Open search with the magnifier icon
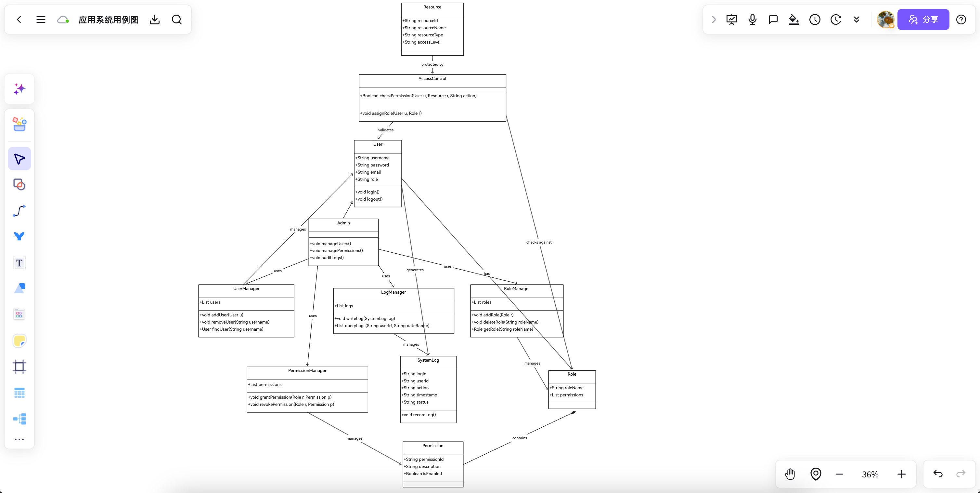This screenshot has height=493, width=980. 176,20
